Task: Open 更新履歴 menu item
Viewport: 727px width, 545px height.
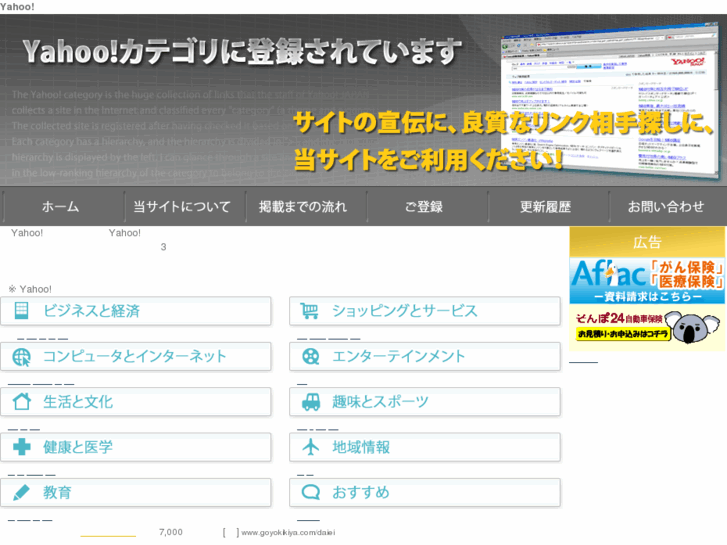Action: [x=545, y=206]
